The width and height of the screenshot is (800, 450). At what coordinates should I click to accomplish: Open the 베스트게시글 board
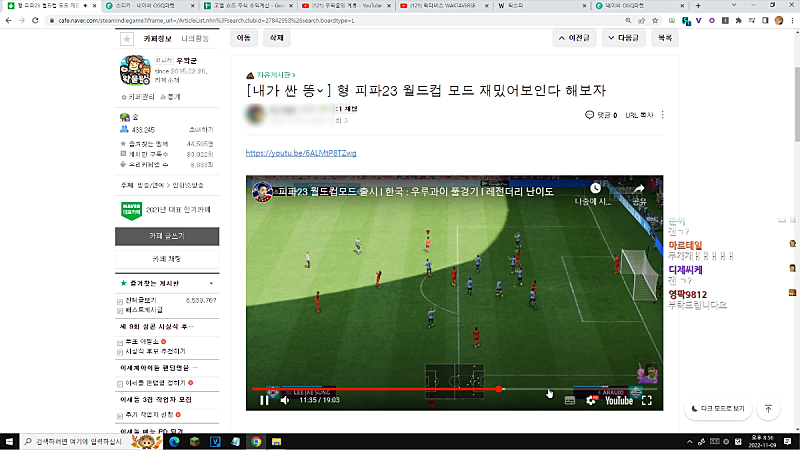tap(144, 310)
